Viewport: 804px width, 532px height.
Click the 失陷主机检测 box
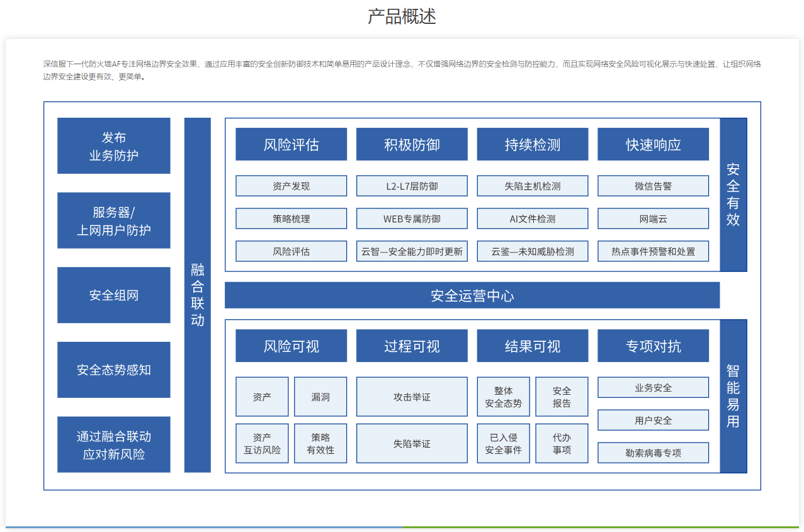(533, 186)
